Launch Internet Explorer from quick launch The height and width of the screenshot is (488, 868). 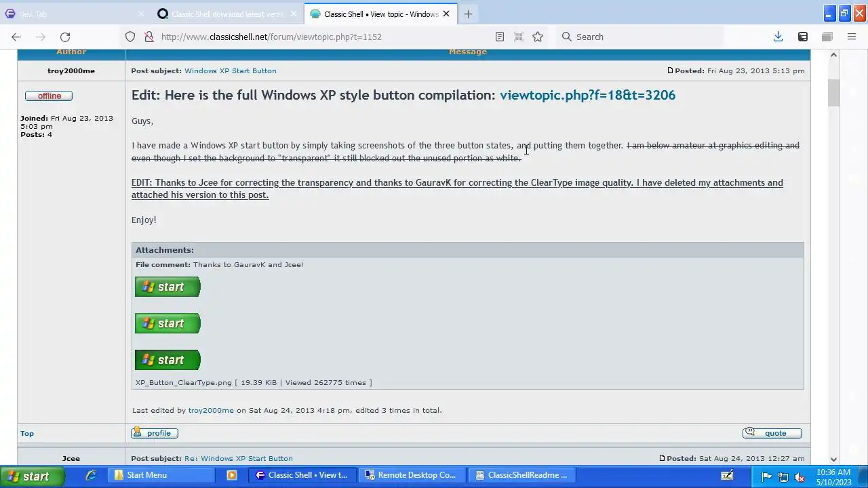[x=91, y=475]
